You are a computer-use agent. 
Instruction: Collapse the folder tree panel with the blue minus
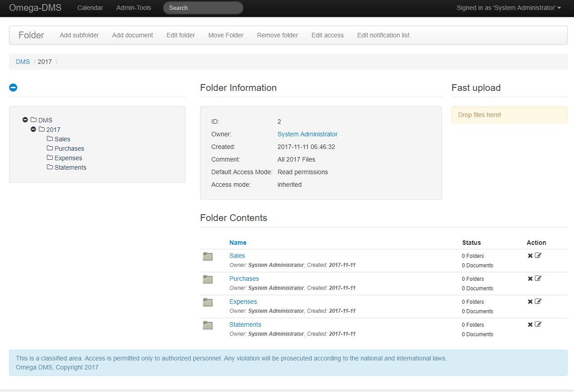coord(13,88)
